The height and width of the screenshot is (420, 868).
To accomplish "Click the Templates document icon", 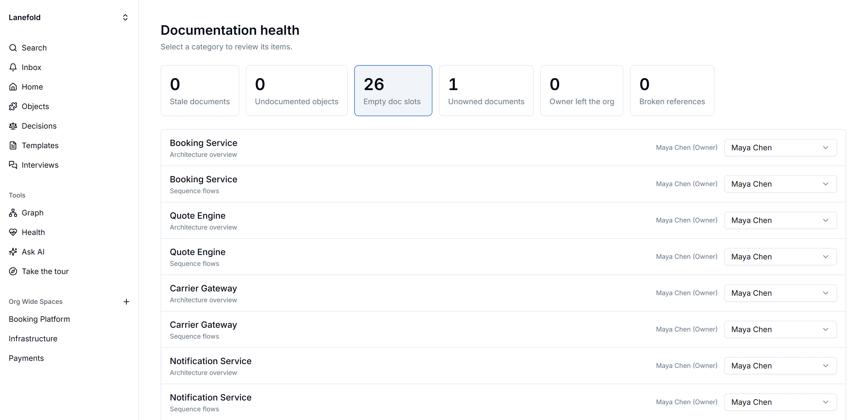I will [13, 146].
